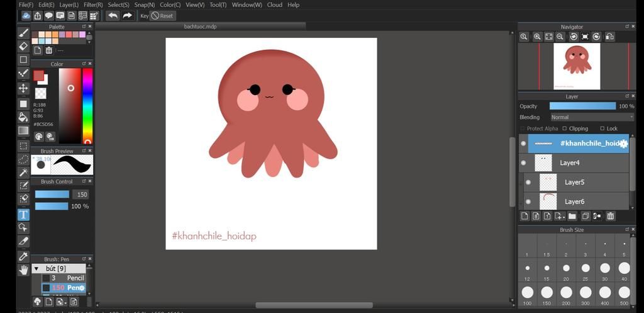Open the Cloud menu

click(x=274, y=5)
